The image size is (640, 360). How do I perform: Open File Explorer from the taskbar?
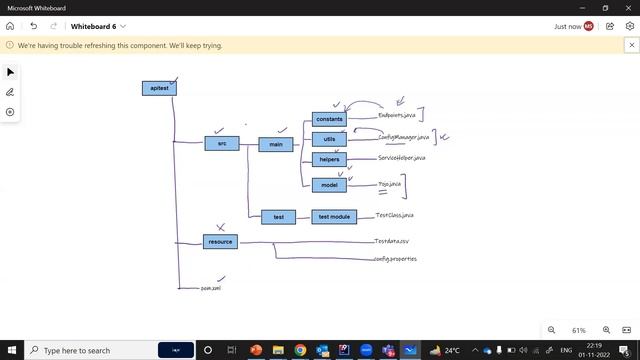(x=278, y=350)
